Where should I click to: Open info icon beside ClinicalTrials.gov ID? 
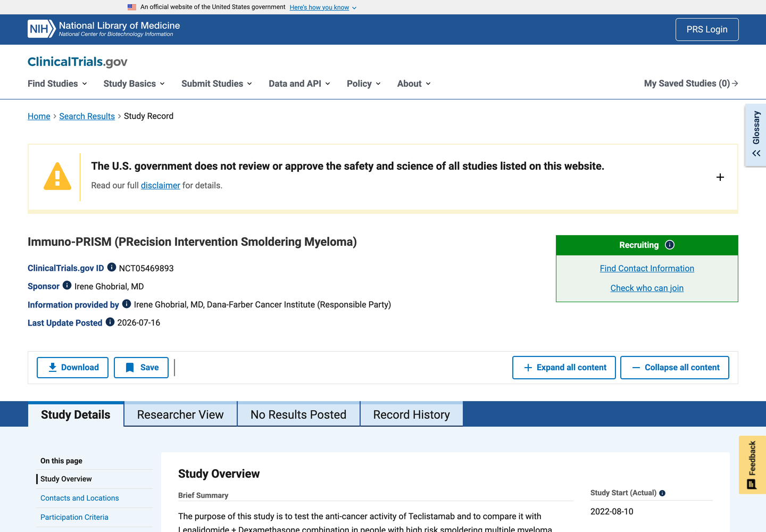pyautogui.click(x=112, y=267)
